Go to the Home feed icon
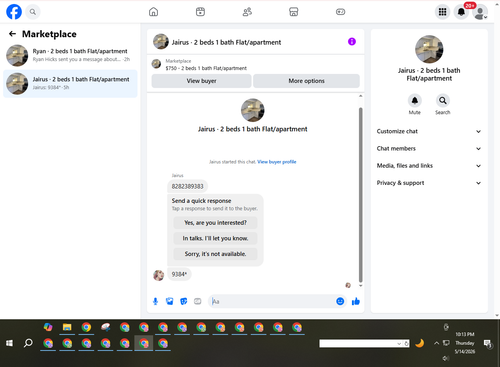Image resolution: width=500 pixels, height=367 pixels. coord(153,12)
